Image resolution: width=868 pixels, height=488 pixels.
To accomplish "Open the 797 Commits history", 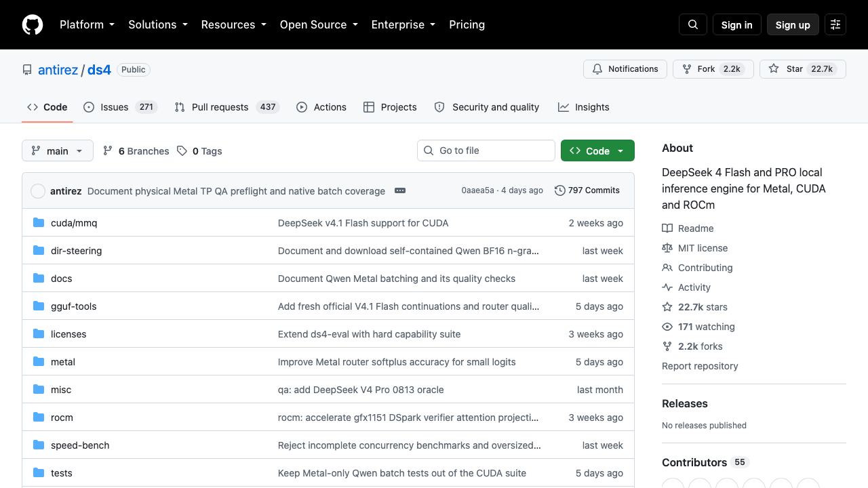I will [x=587, y=190].
